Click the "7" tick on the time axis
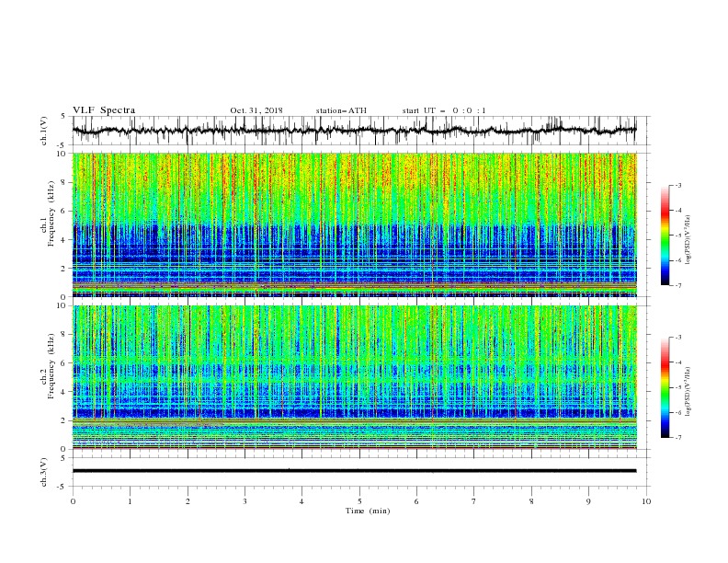Viewport: 728px width, 563px height. tap(474, 501)
